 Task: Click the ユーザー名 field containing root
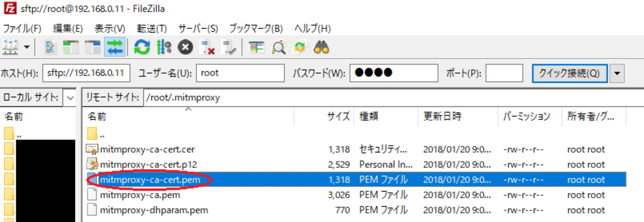point(240,73)
